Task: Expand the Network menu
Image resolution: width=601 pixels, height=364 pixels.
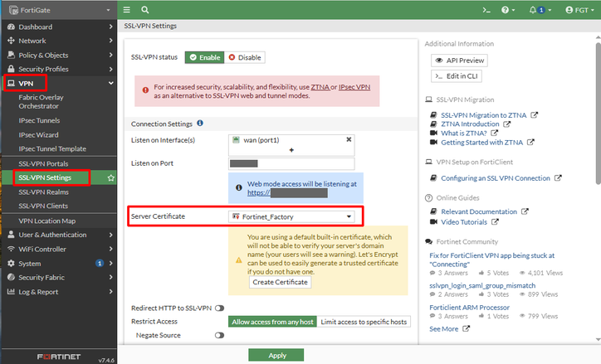Action: point(59,41)
